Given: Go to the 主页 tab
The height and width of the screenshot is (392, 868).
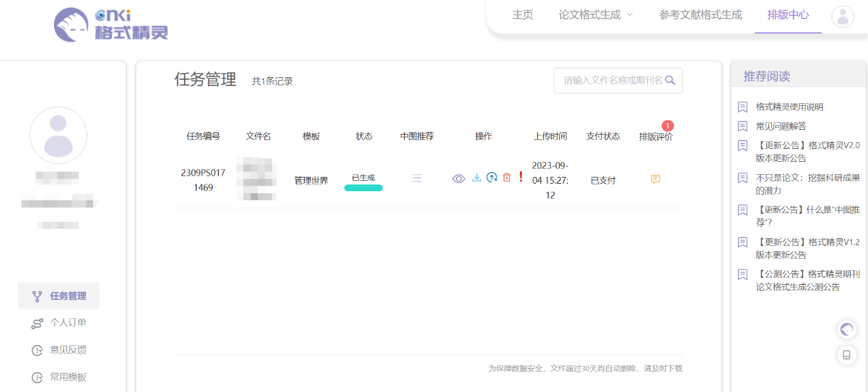Looking at the screenshot, I should pyautogui.click(x=523, y=15).
